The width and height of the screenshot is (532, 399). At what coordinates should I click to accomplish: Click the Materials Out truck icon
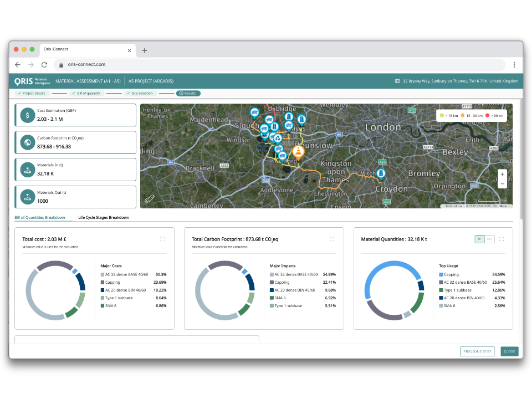27,197
